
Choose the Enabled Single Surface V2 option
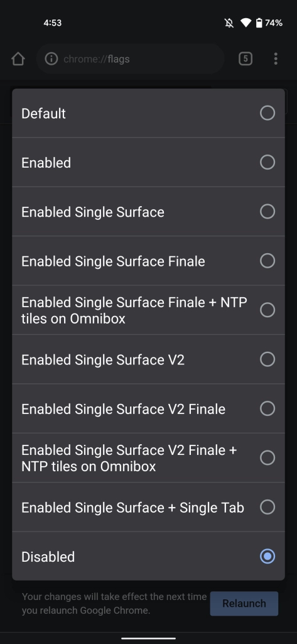click(148, 359)
